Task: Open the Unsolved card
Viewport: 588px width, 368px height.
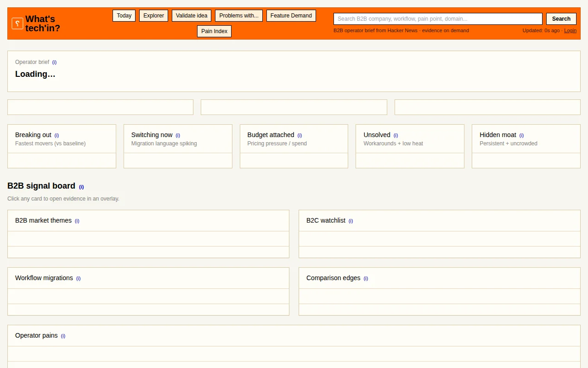Action: point(410,146)
